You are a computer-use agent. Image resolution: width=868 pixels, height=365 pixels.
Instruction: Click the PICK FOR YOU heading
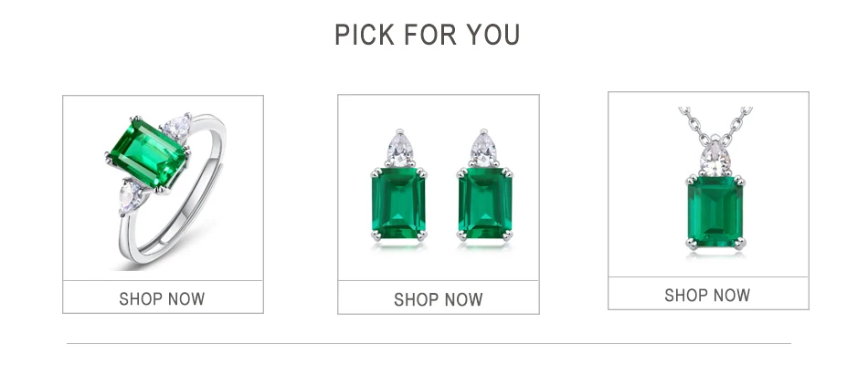pos(428,35)
